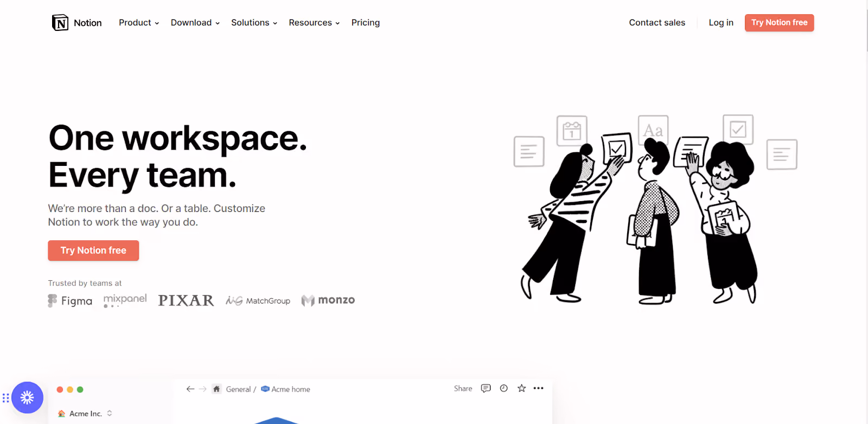Expand the Resources menu

click(x=314, y=23)
